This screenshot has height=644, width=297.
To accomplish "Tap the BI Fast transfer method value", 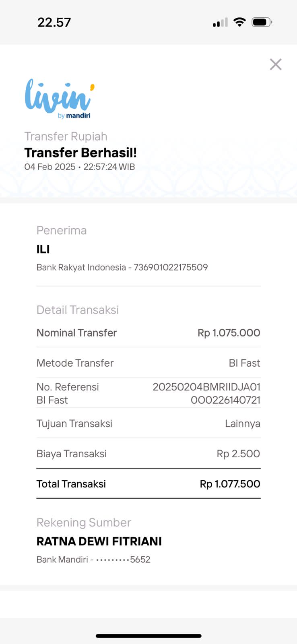I will [244, 363].
